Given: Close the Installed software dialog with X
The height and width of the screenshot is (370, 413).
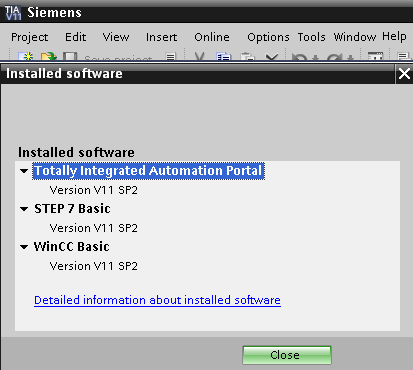Looking at the screenshot, I should [404, 74].
